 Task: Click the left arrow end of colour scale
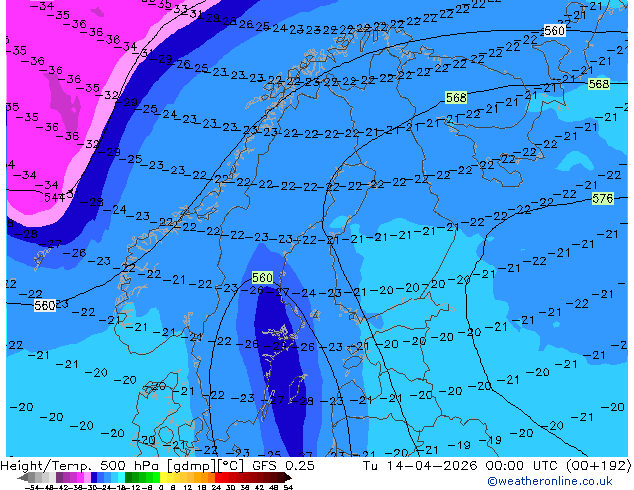pos(22,477)
